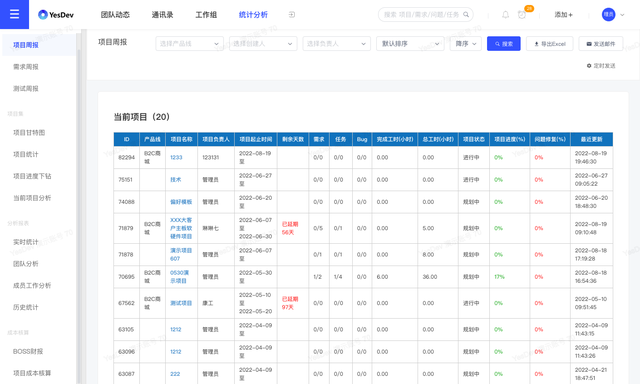Open the clock reminders icon with orange badge
The image size is (640, 384).
(x=522, y=15)
